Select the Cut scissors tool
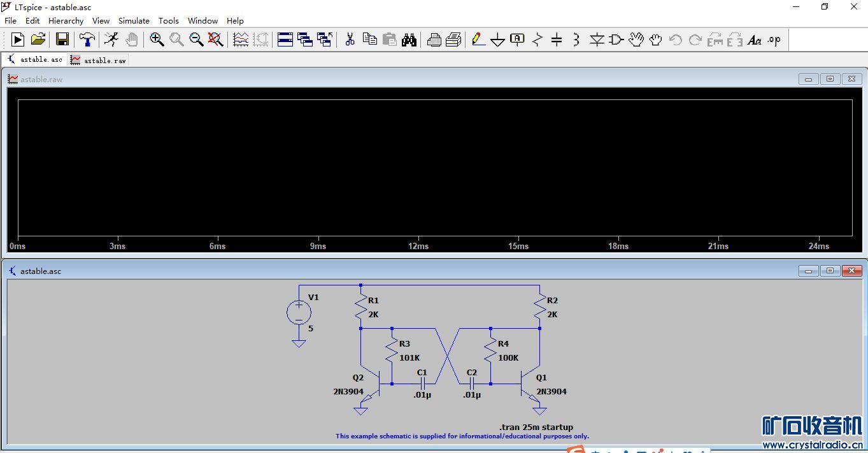 pyautogui.click(x=350, y=40)
